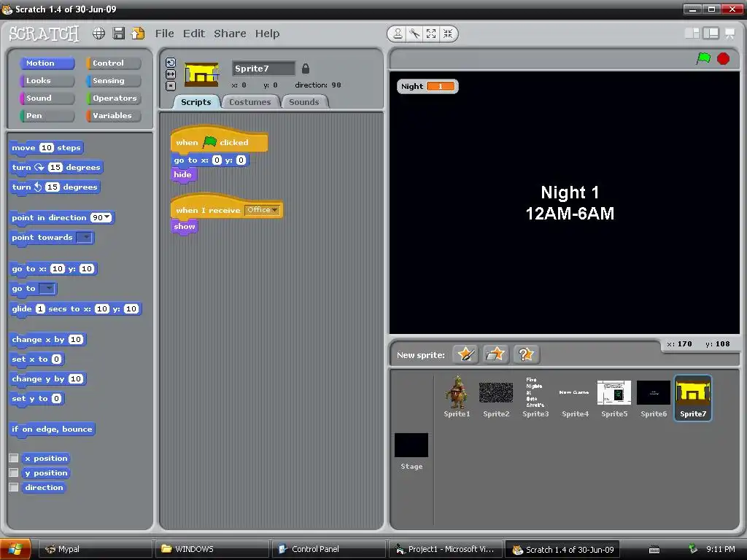Switch to Control Panel taskbar item

coord(329,549)
